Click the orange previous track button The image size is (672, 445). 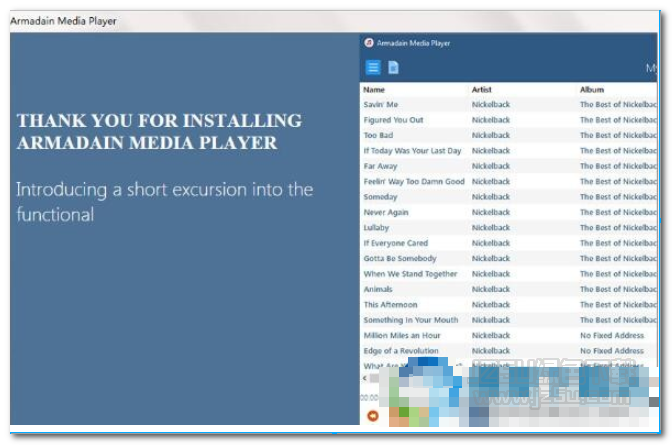(x=373, y=415)
